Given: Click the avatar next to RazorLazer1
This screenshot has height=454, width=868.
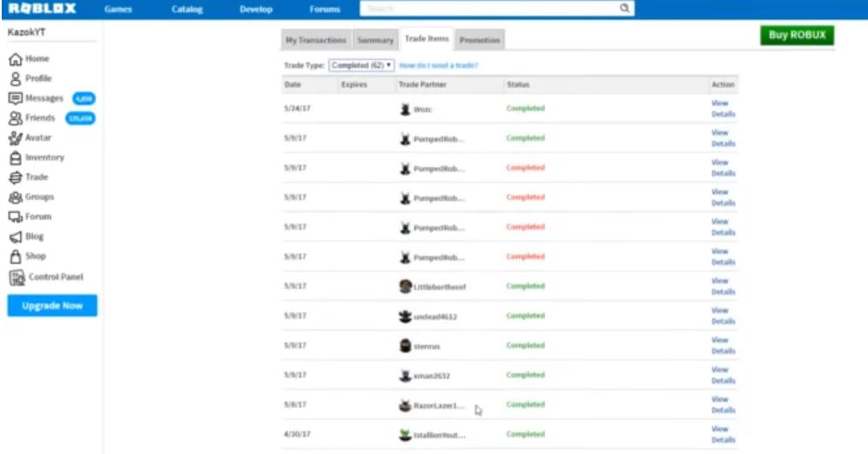Looking at the screenshot, I should [x=405, y=404].
